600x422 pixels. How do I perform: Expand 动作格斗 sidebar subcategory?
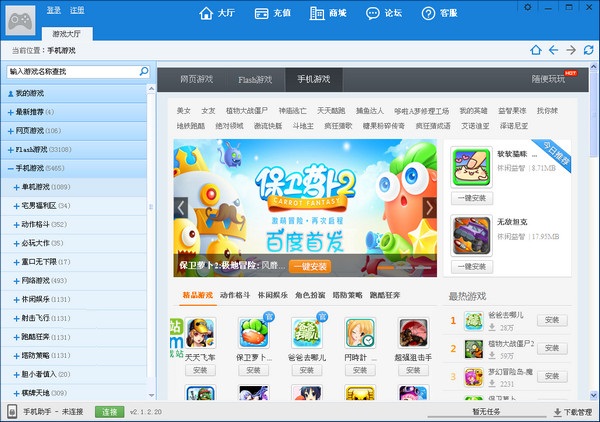coord(16,225)
